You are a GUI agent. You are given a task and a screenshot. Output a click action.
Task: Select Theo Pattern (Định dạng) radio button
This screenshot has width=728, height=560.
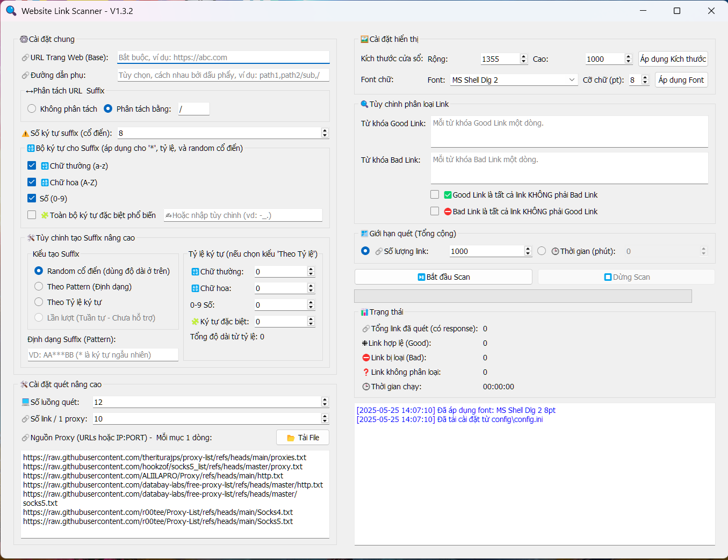(39, 286)
